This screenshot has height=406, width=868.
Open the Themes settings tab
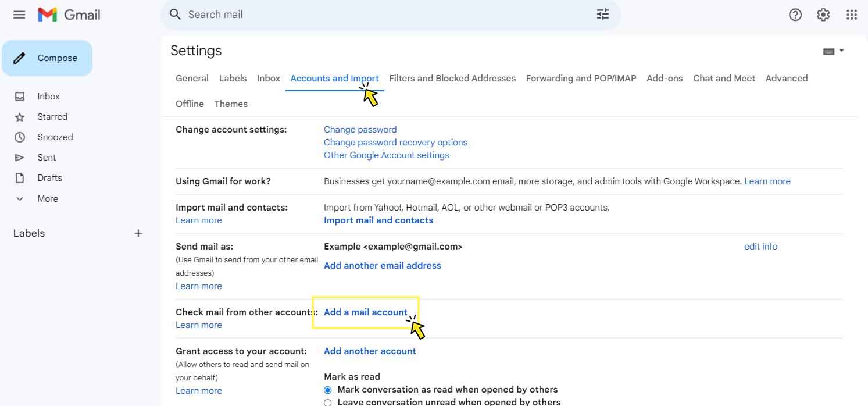point(230,104)
